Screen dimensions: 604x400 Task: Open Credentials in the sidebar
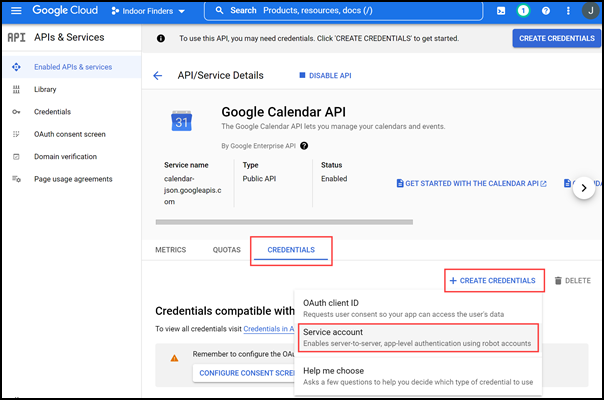pyautogui.click(x=72, y=112)
